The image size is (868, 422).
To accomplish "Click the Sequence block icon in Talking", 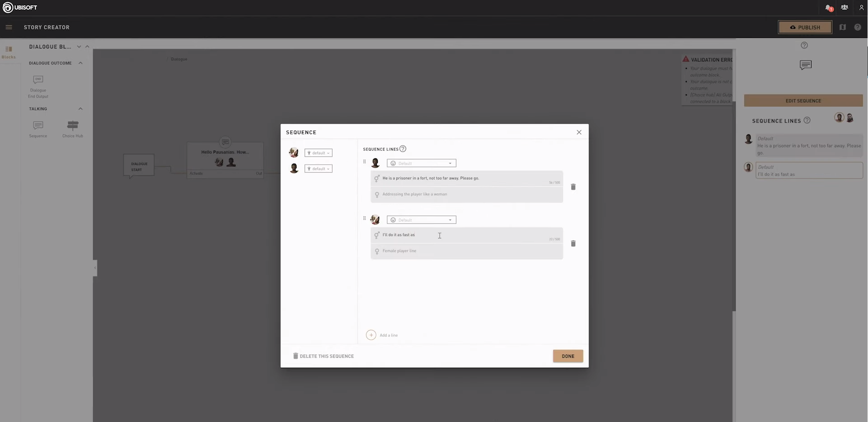I will pos(38,125).
